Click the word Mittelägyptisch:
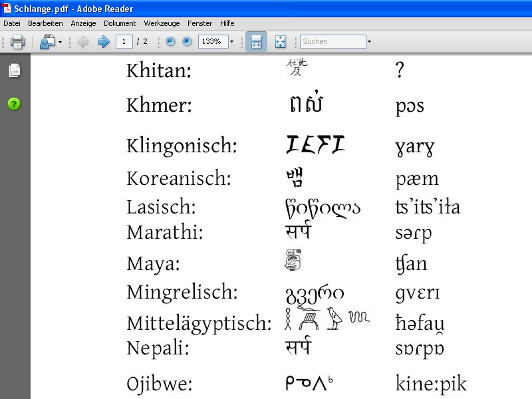 coord(199,324)
